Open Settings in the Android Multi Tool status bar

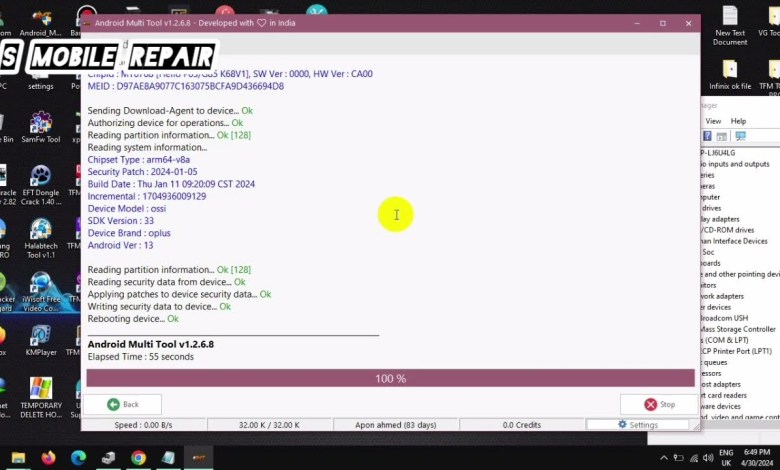(638, 425)
